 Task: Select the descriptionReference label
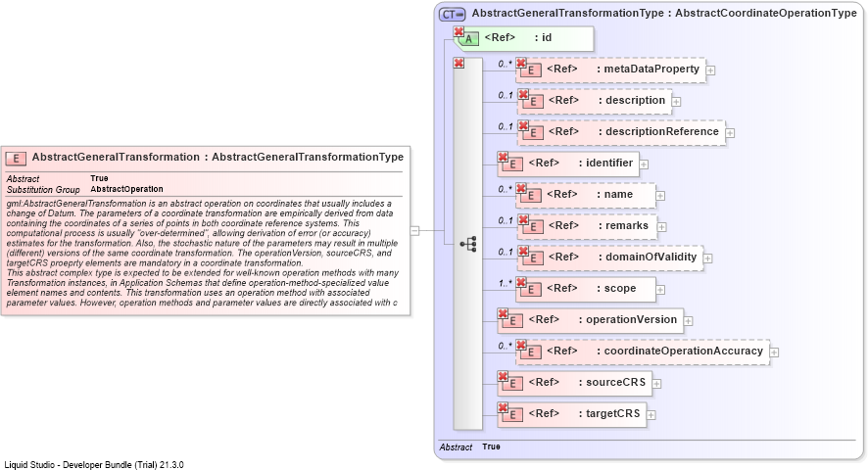[662, 132]
